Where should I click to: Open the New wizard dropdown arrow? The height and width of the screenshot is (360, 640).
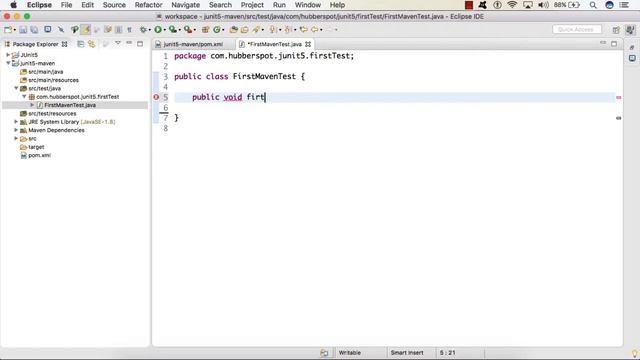(14, 30)
